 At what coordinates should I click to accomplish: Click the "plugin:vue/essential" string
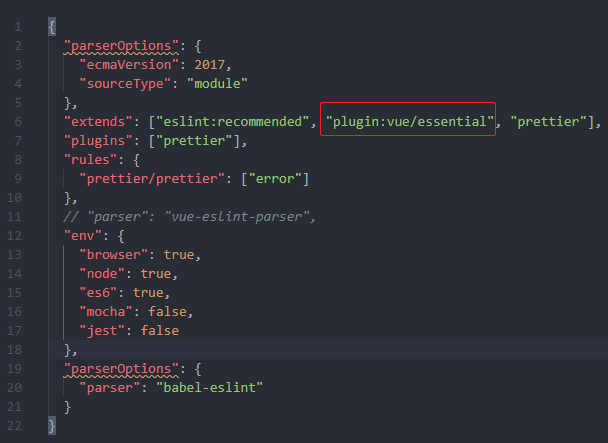[x=409, y=122]
